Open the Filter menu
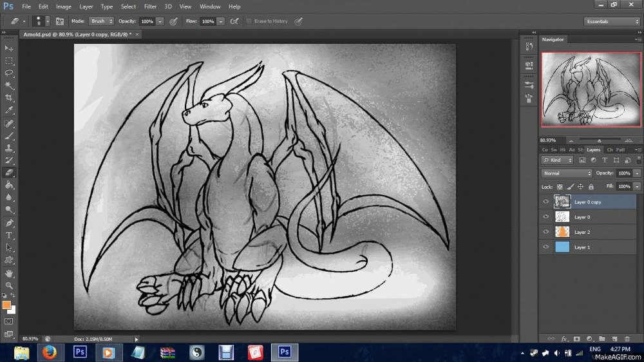Viewport: 644px width, 362px height. [x=150, y=6]
